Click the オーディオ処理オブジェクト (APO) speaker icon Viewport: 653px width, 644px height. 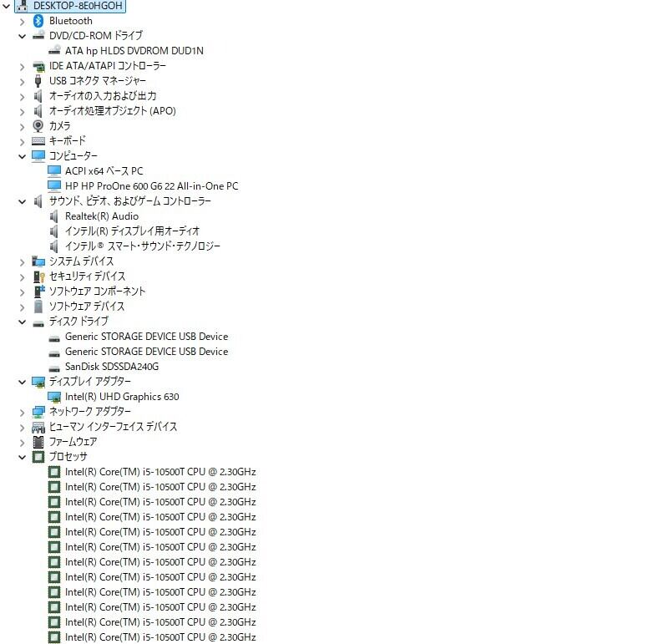click(38, 111)
